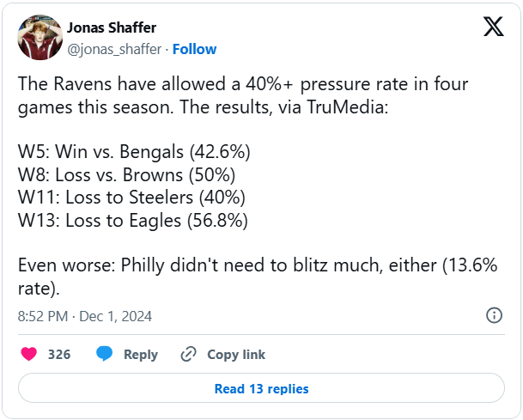Open Jonas Shaffer's profile picture
The width and height of the screenshot is (523, 420).
coord(39,37)
